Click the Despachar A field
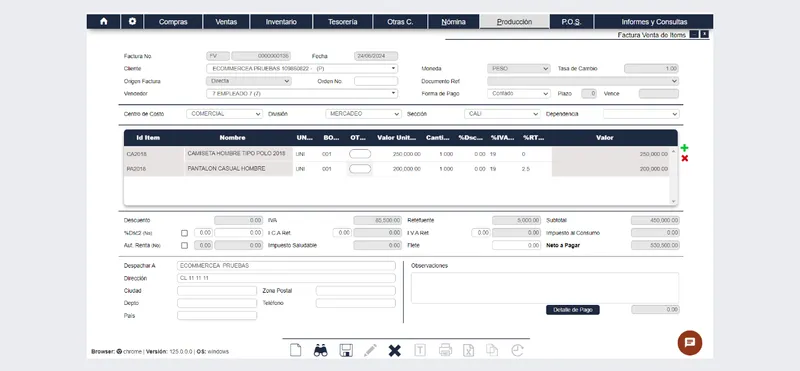 [x=286, y=265]
